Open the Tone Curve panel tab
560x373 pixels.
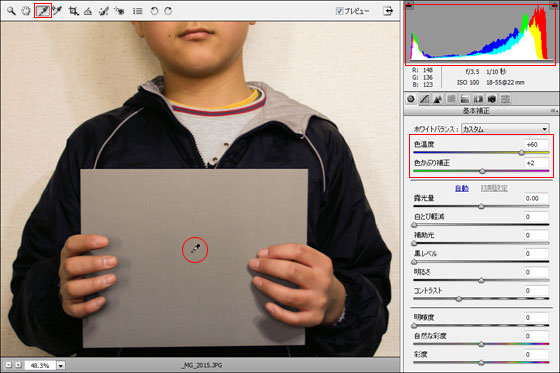tap(424, 99)
